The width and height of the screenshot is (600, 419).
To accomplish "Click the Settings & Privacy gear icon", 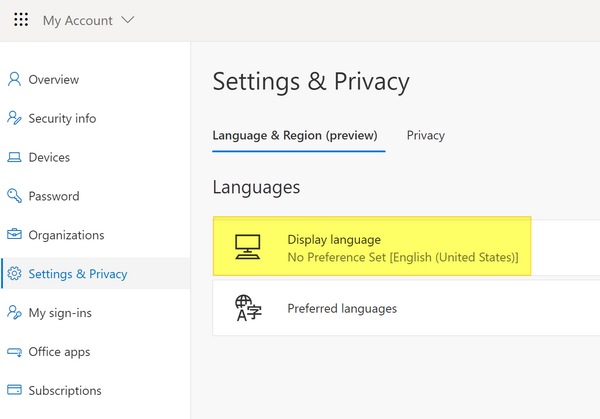I will click(14, 274).
